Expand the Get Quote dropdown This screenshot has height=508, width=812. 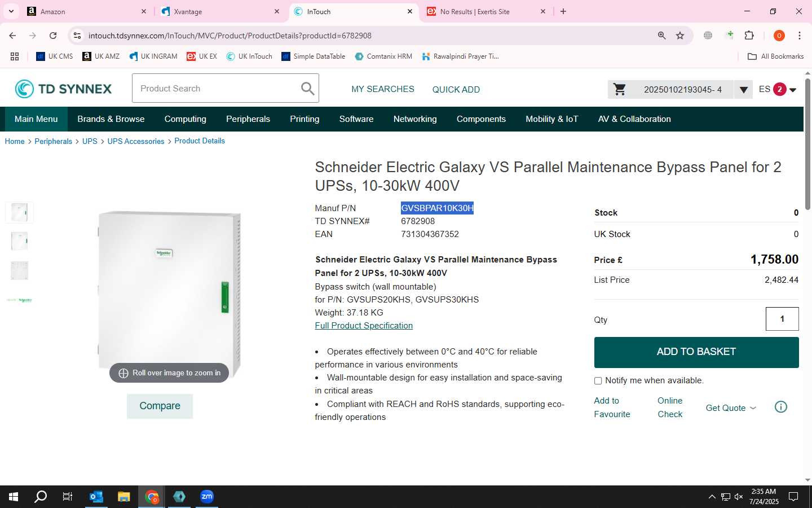(731, 408)
